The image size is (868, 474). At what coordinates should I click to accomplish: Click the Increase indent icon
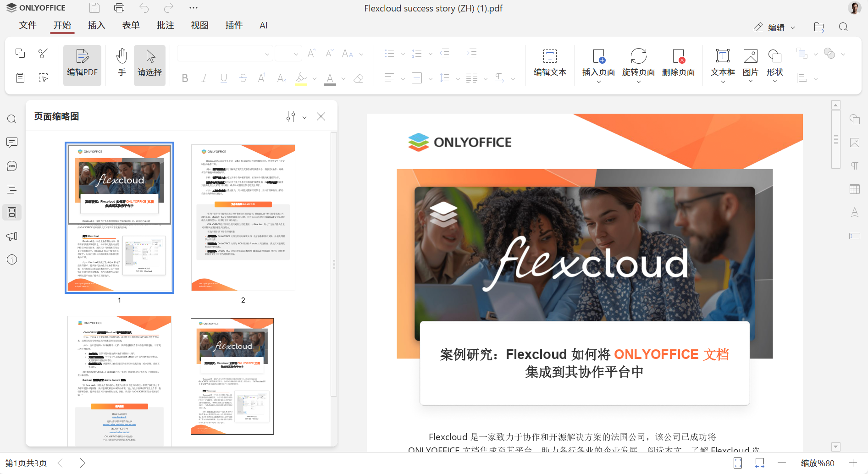click(472, 54)
